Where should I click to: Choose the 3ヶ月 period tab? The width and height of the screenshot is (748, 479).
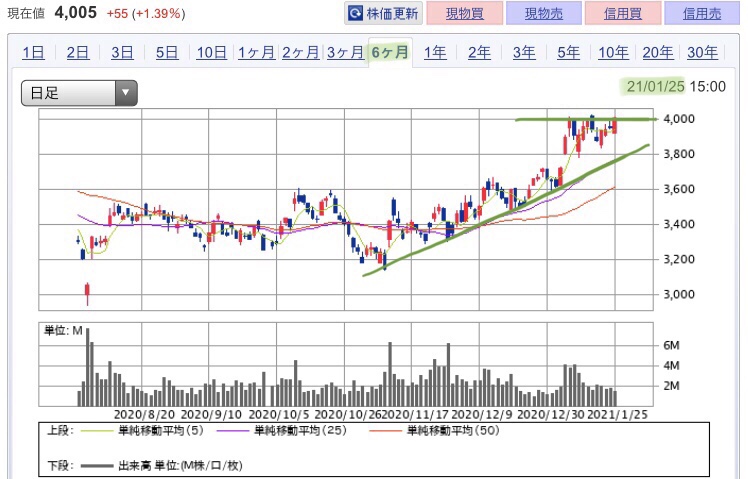point(345,53)
